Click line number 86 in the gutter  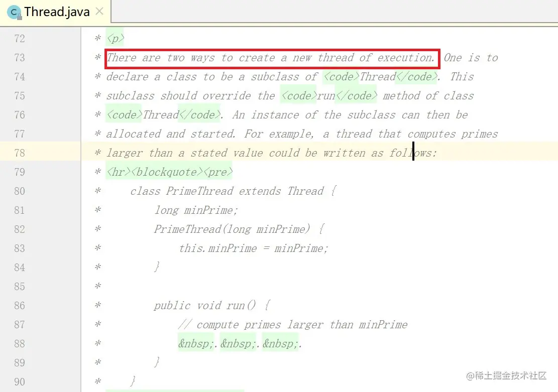coord(20,306)
